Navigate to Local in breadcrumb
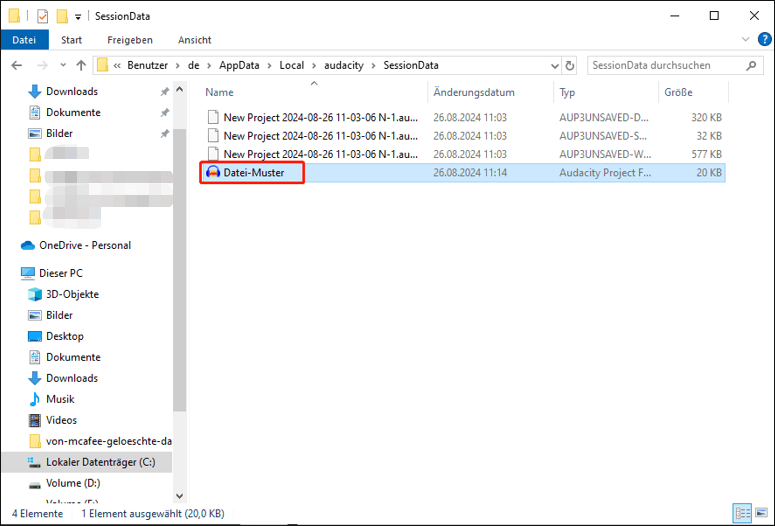This screenshot has width=775, height=526. click(292, 65)
